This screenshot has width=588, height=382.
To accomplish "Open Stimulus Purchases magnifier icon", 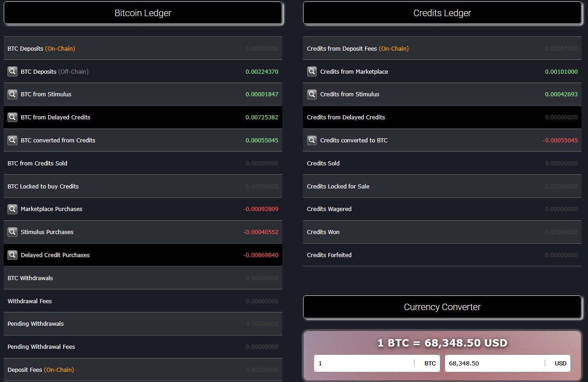I will (12, 232).
